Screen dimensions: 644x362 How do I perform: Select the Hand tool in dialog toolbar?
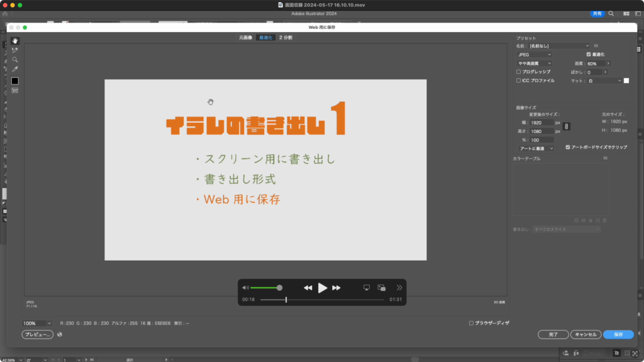15,41
